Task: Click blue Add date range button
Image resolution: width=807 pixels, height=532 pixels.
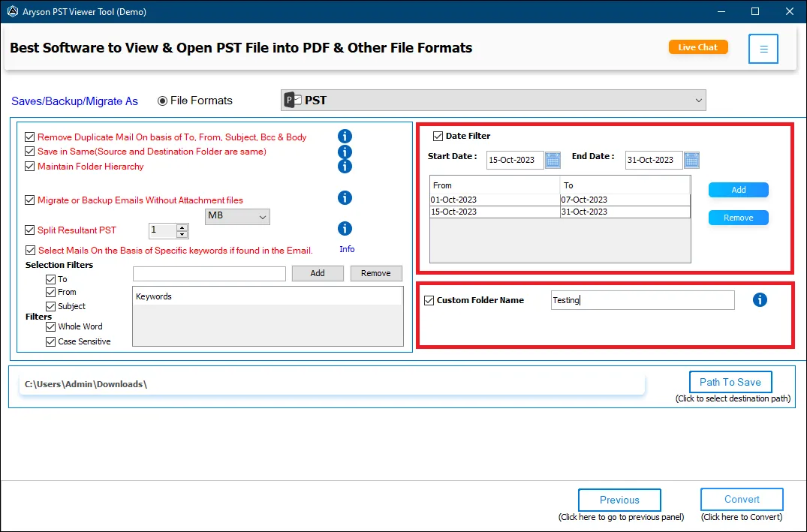Action: pos(738,190)
